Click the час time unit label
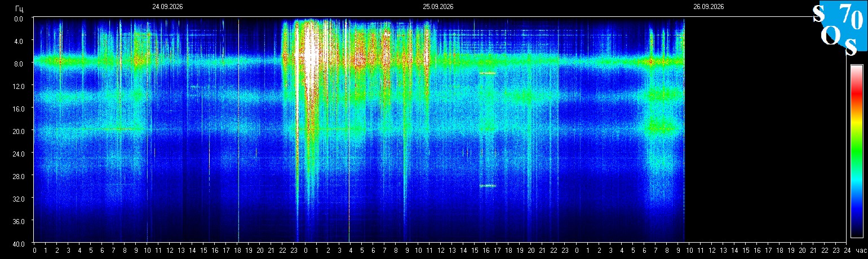 [861, 250]
